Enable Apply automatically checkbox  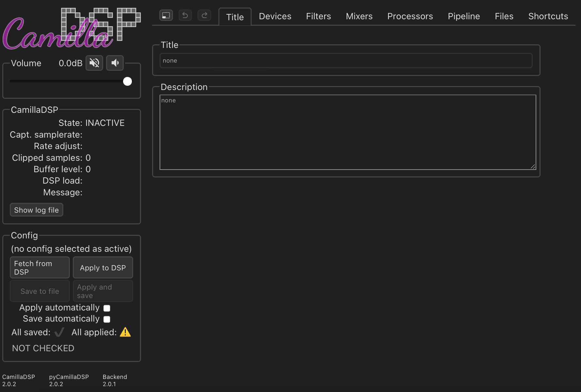point(107,308)
